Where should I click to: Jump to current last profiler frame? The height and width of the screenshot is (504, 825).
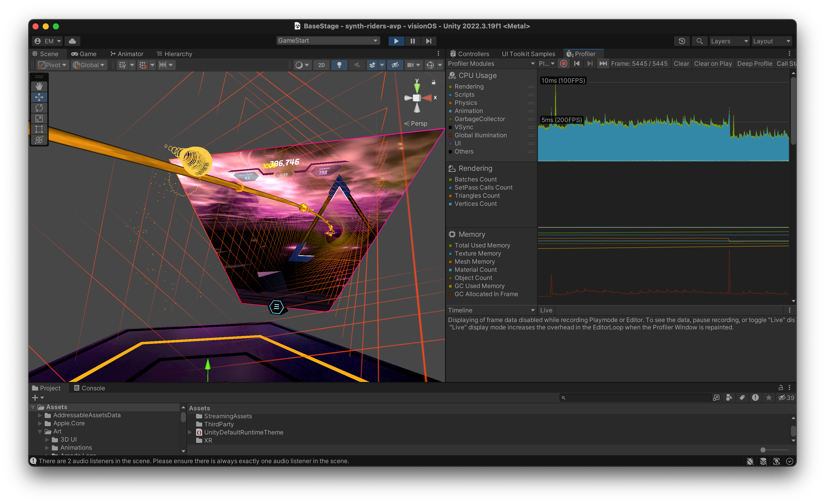coord(603,63)
